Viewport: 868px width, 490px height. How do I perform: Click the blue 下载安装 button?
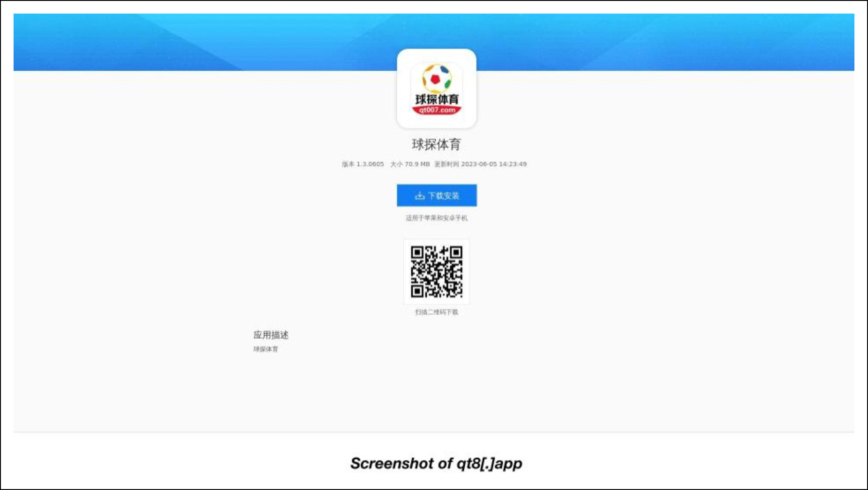pos(437,195)
